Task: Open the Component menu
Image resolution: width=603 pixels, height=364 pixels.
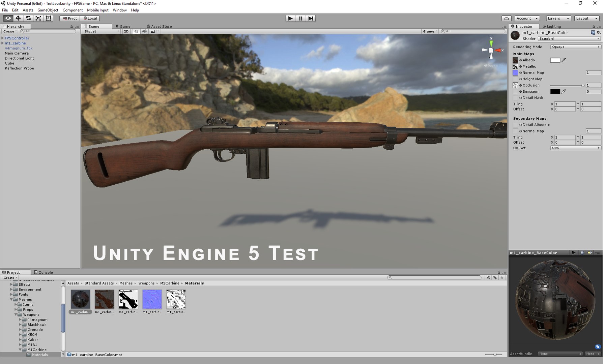Action: 73,10
